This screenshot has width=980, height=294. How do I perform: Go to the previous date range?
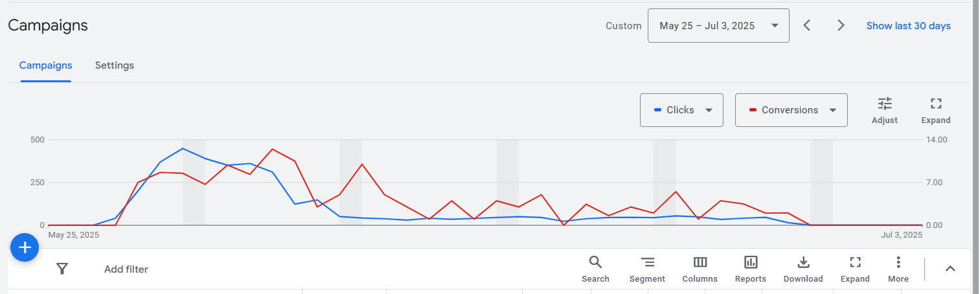(807, 26)
